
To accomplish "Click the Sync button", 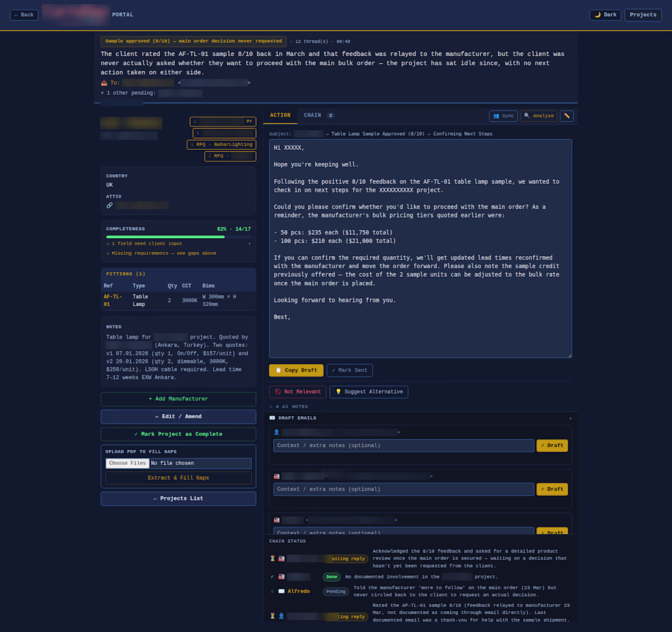I will pos(503,116).
